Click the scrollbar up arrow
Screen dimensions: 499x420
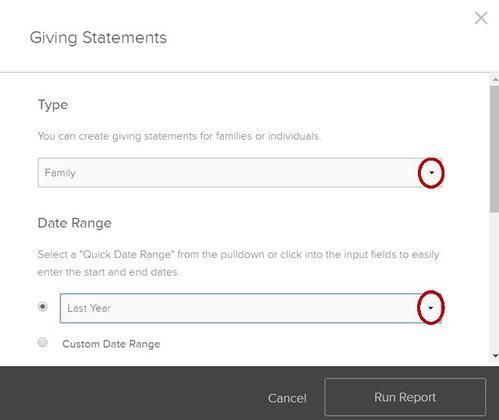click(x=495, y=80)
